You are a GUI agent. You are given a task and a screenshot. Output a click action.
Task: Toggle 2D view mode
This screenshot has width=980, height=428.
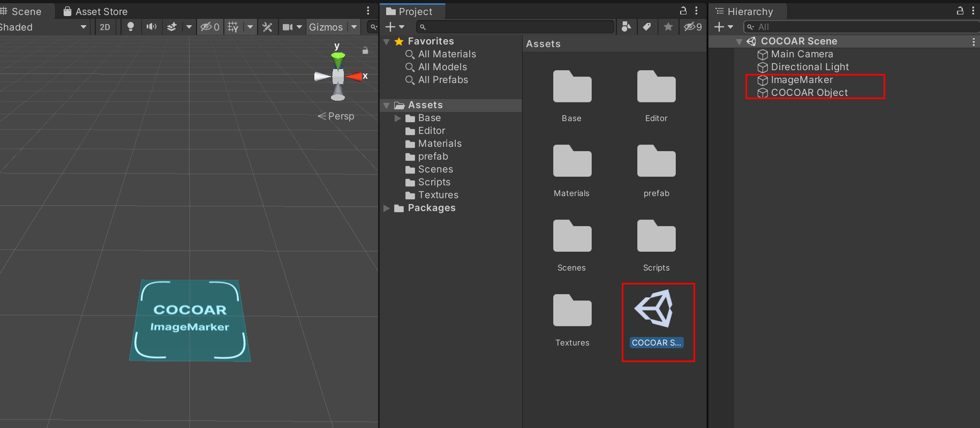105,27
